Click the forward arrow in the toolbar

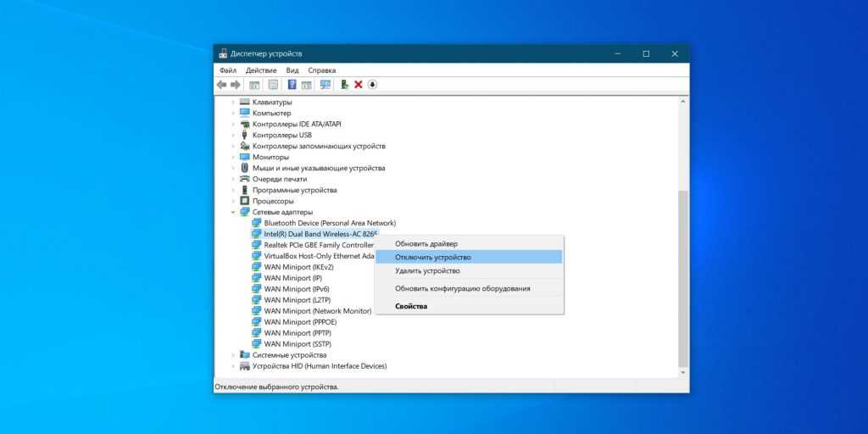click(236, 85)
